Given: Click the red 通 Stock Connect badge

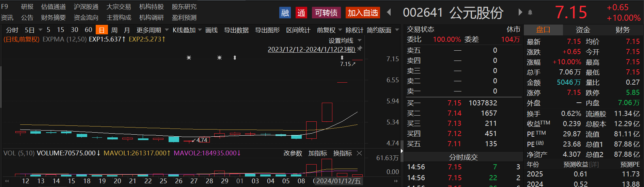Looking at the screenshot, I should (301, 13).
